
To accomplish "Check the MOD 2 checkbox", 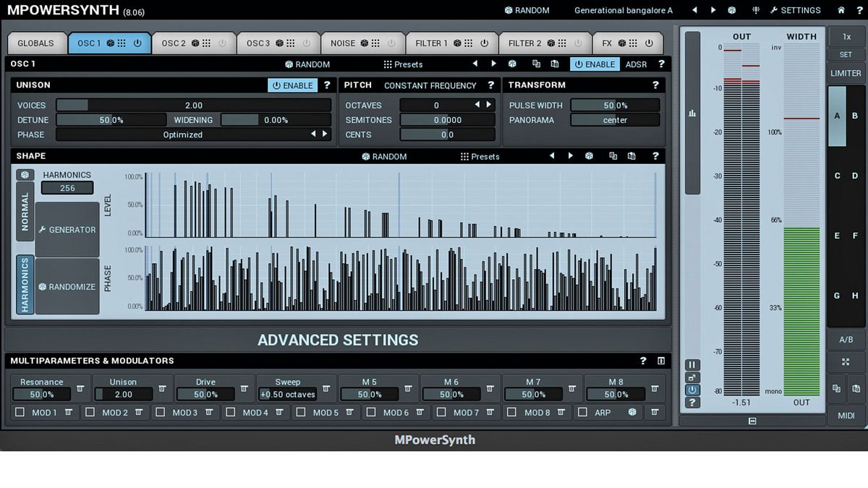I will pos(90,412).
